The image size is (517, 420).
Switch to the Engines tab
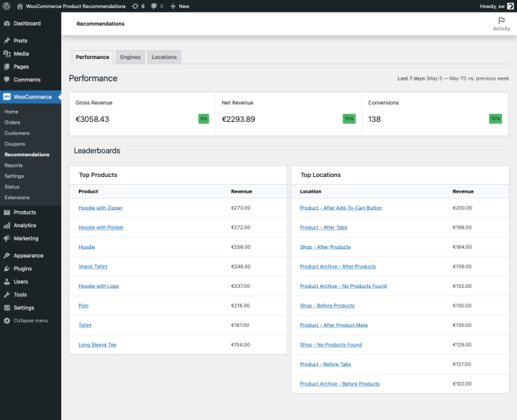click(x=130, y=57)
